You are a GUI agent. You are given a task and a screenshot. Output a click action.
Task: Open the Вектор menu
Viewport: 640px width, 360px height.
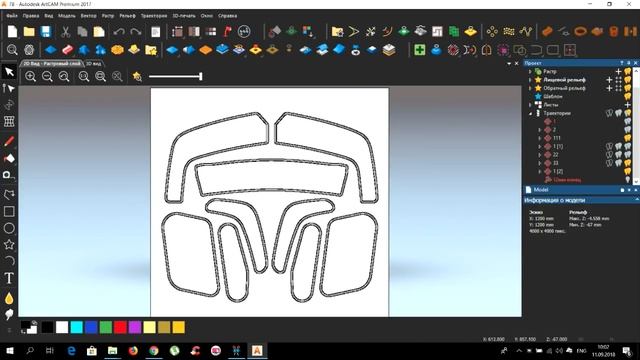coord(88,16)
